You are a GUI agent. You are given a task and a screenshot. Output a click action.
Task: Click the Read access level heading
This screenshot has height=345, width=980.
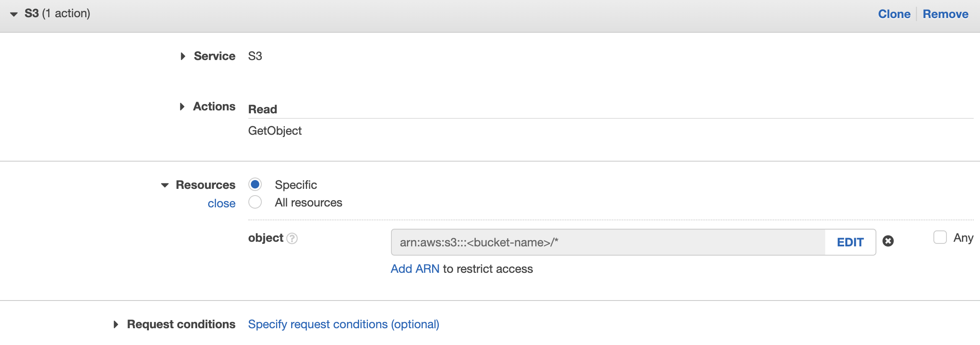(x=263, y=110)
